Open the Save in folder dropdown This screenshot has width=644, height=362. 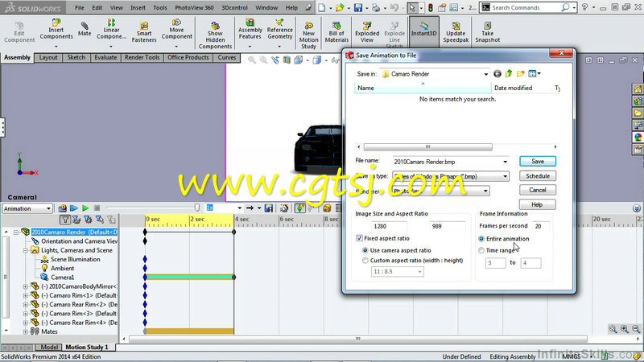(x=485, y=74)
